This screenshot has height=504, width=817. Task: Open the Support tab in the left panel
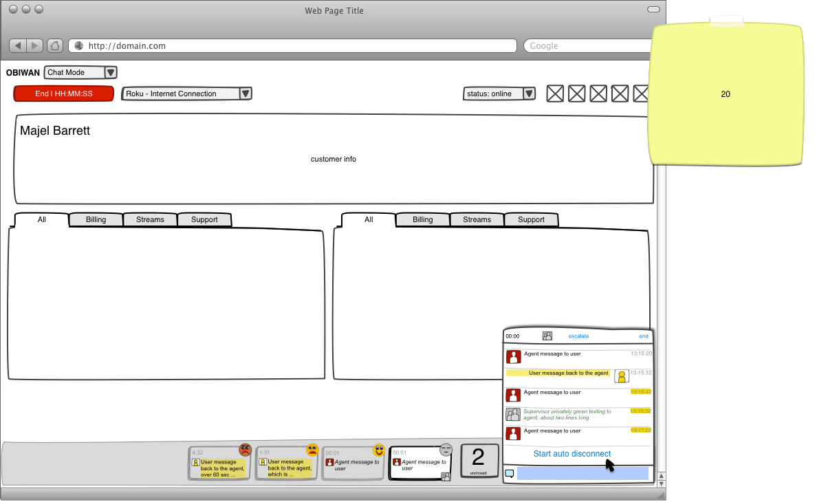click(204, 220)
